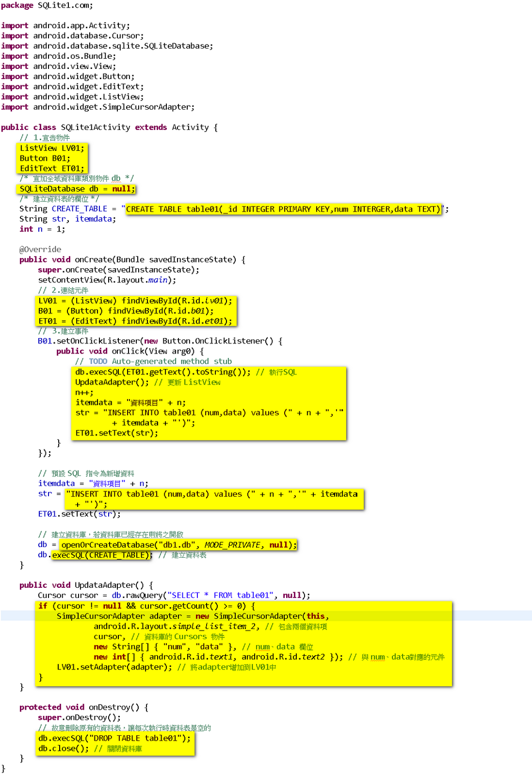The height and width of the screenshot is (776, 532).
Task: Click 'import android.view.View;' line
Action: (x=59, y=66)
